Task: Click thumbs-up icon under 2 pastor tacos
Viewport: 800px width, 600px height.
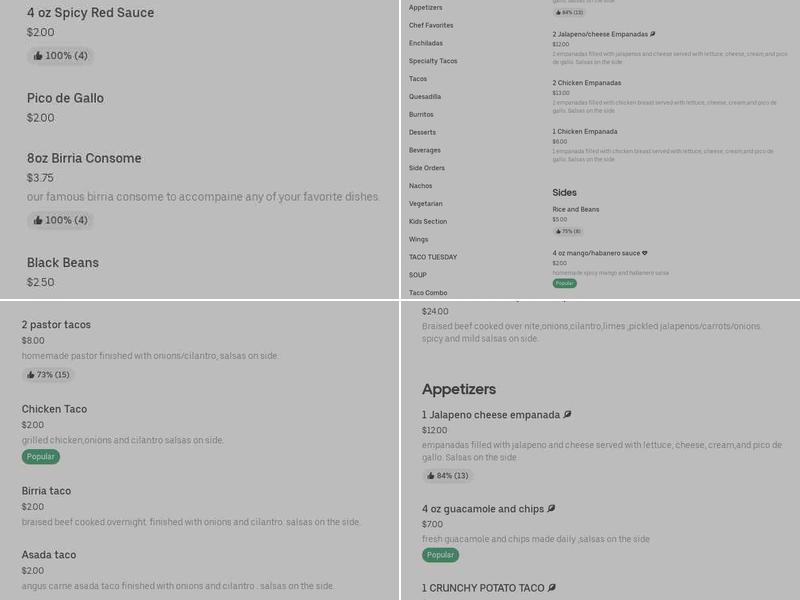Action: (30, 375)
